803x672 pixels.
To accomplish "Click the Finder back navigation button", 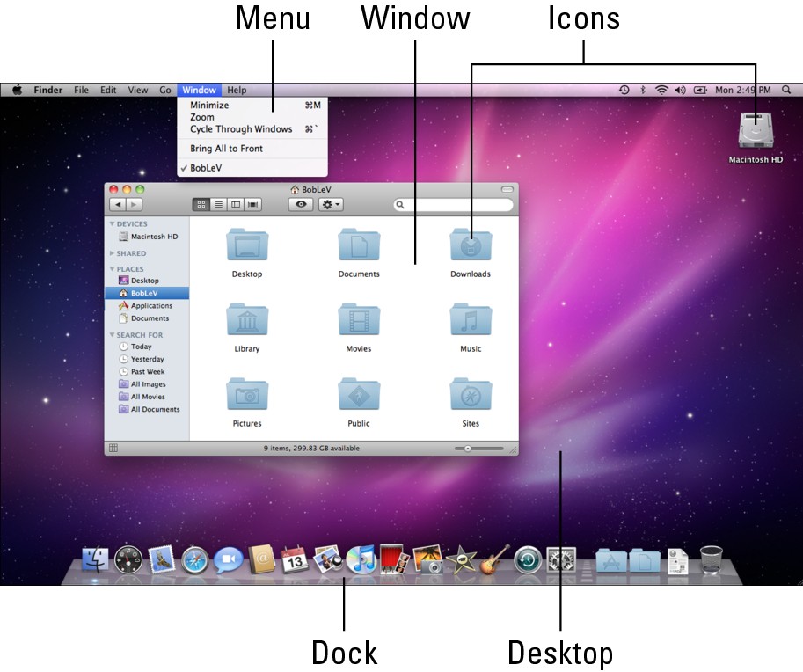I will click(117, 204).
